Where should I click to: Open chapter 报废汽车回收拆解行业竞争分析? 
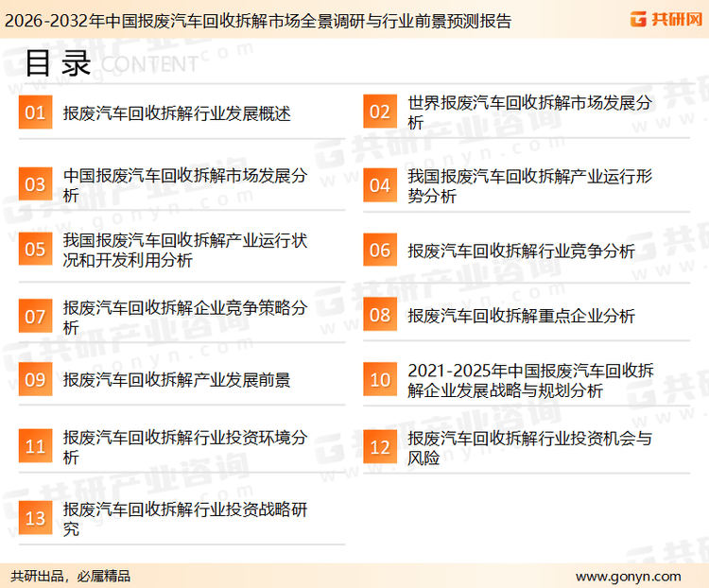click(521, 251)
